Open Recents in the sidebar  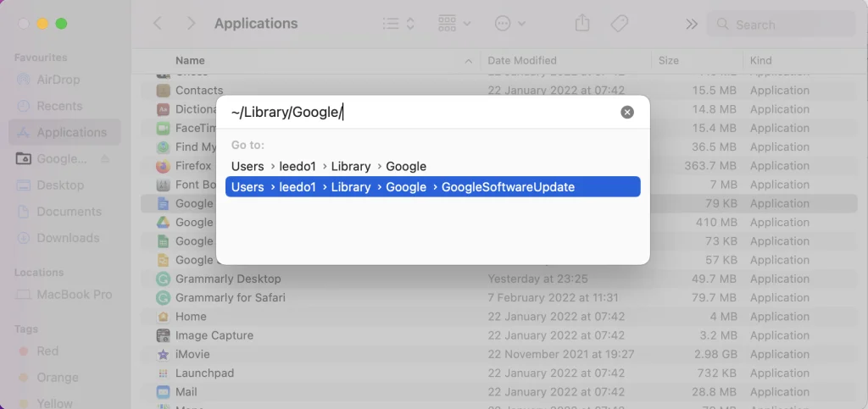(x=64, y=106)
